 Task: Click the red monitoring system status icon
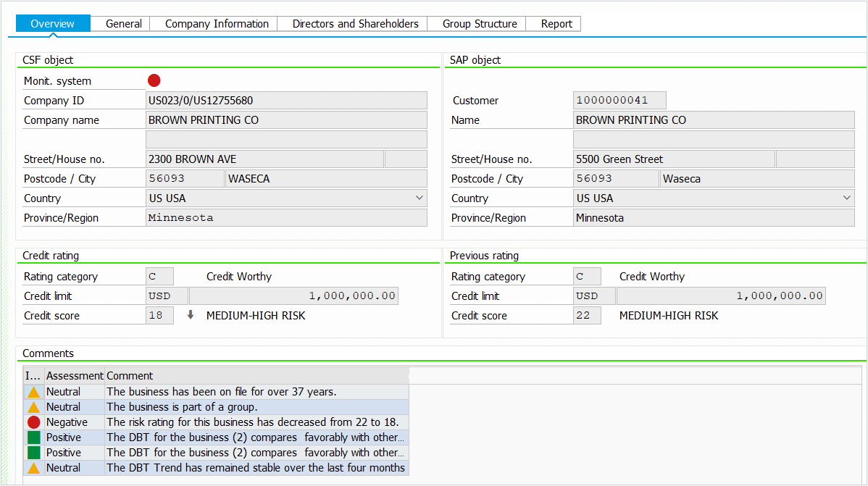coord(154,80)
